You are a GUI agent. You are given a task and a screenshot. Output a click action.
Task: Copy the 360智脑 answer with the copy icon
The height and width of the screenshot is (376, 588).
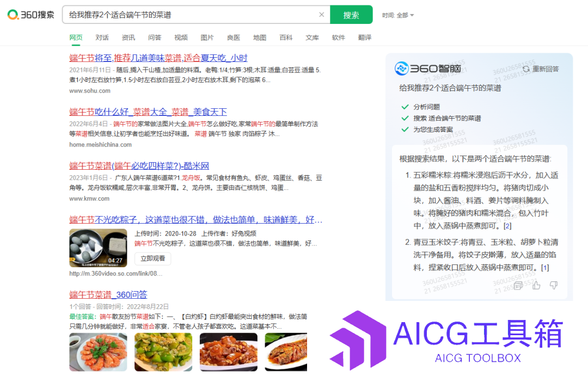[518, 286]
